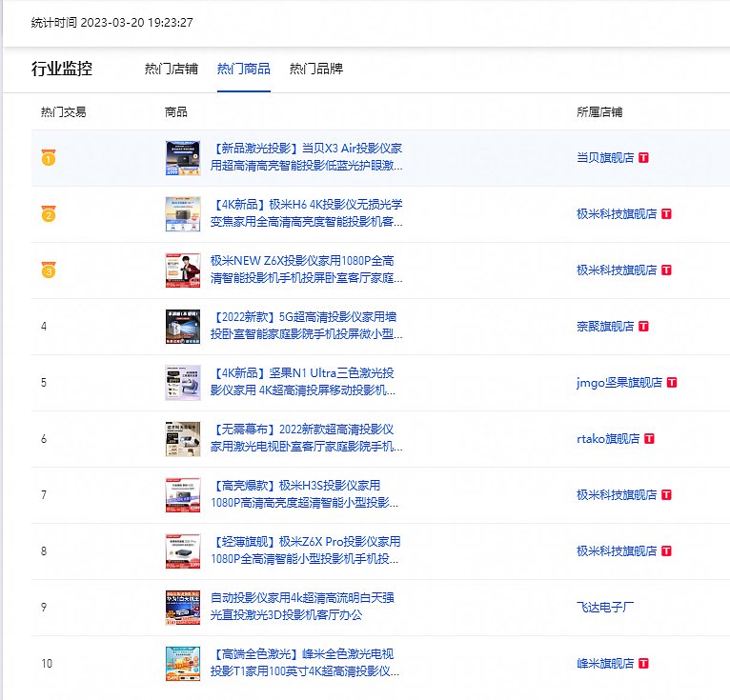Visit 极米科技旗舰店 in the rank 2 row
This screenshot has width=730, height=700.
point(617,214)
